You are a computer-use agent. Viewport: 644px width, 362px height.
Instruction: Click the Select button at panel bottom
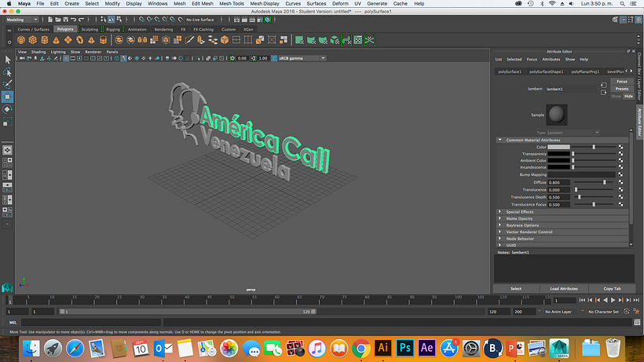pos(516,288)
